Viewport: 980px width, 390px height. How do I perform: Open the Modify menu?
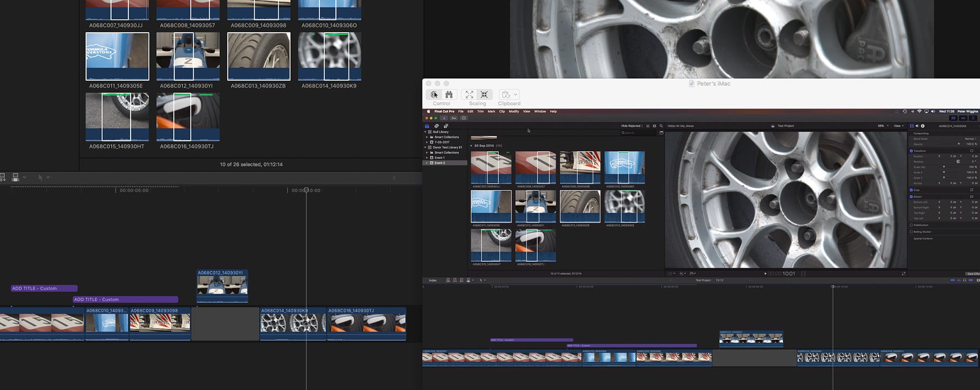point(514,112)
